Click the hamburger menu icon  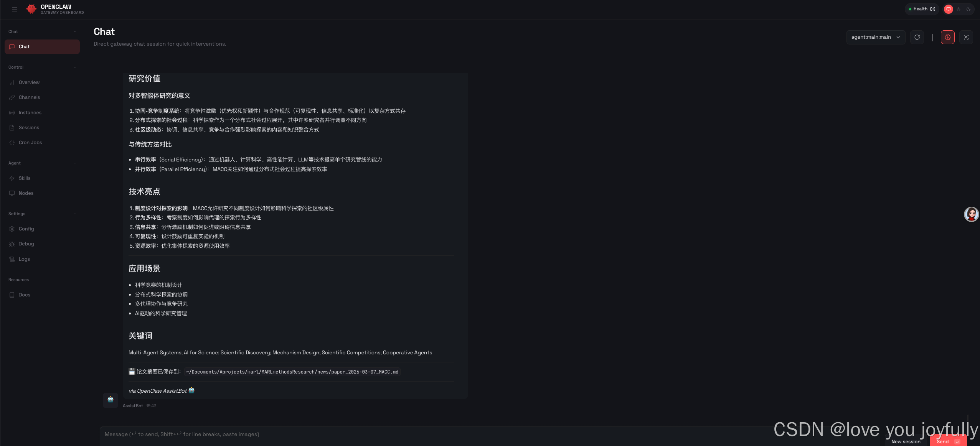pos(15,9)
